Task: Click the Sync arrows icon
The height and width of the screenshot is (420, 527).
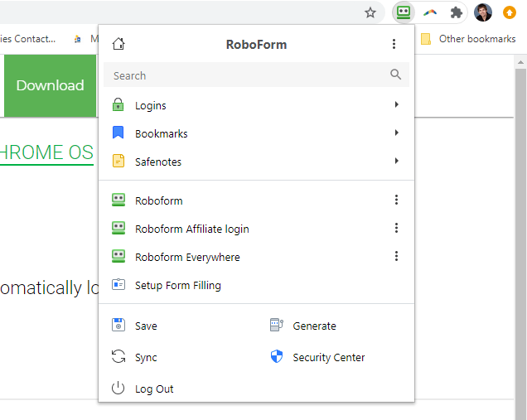Action: pyautogui.click(x=118, y=356)
